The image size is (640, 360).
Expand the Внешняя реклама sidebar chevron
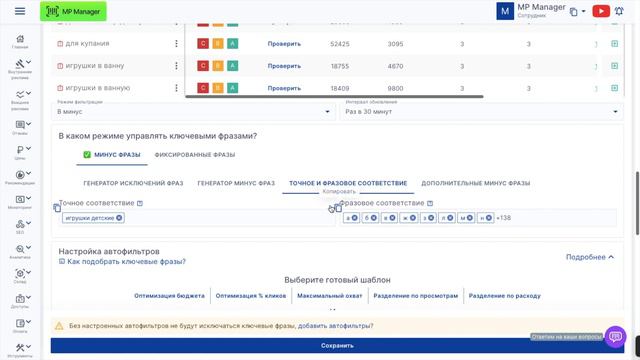(28, 93)
